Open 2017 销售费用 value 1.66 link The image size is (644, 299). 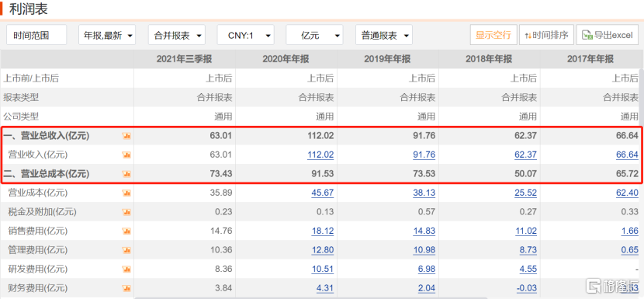pos(630,231)
